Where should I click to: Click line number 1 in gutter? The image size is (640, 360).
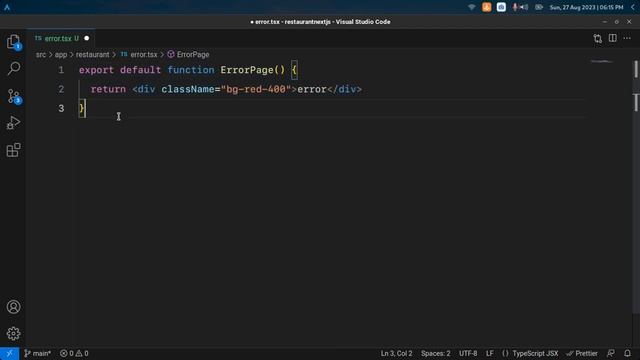click(x=61, y=70)
